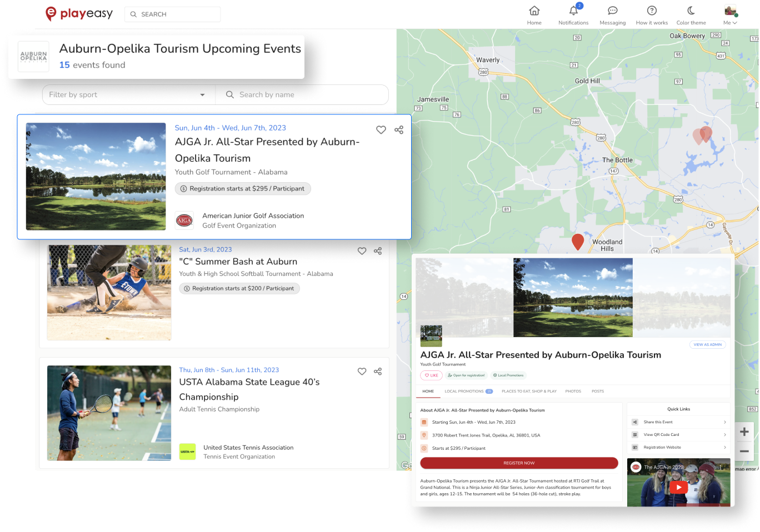
Task: Share the AJGA Jr. All-Star list card
Action: click(399, 130)
